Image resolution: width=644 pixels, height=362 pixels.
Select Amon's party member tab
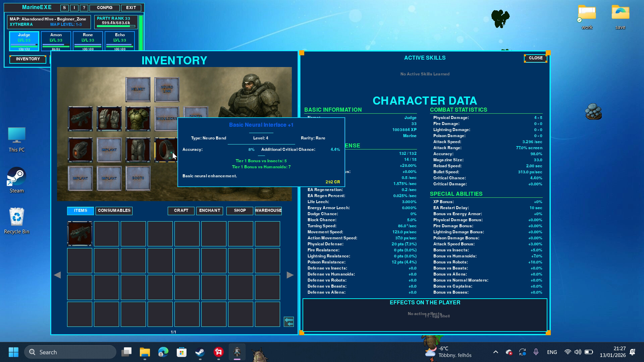56,40
